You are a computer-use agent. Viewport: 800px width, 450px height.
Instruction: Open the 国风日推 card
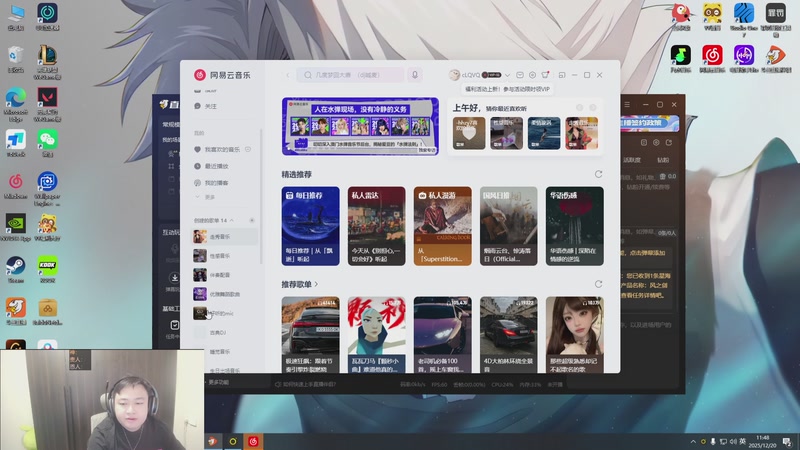tap(509, 226)
